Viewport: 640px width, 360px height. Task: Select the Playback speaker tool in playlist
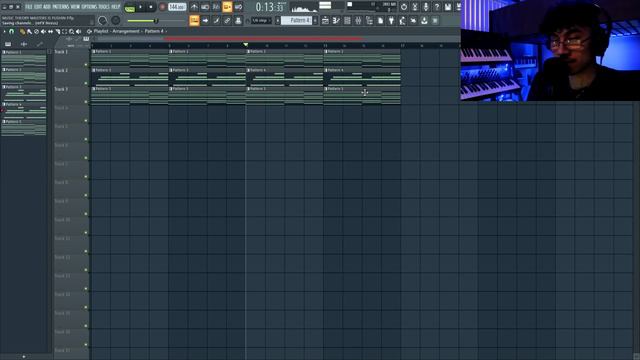coord(79,31)
